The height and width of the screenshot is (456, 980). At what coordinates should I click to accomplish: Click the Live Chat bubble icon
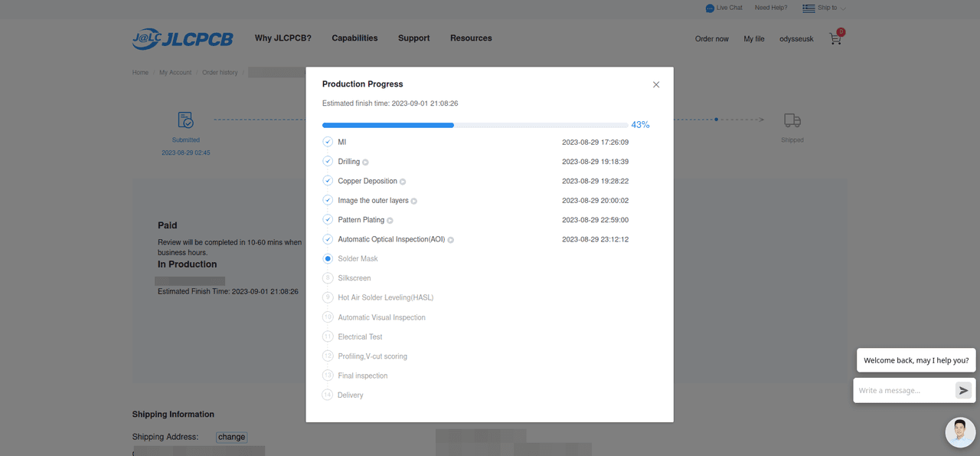[710, 8]
